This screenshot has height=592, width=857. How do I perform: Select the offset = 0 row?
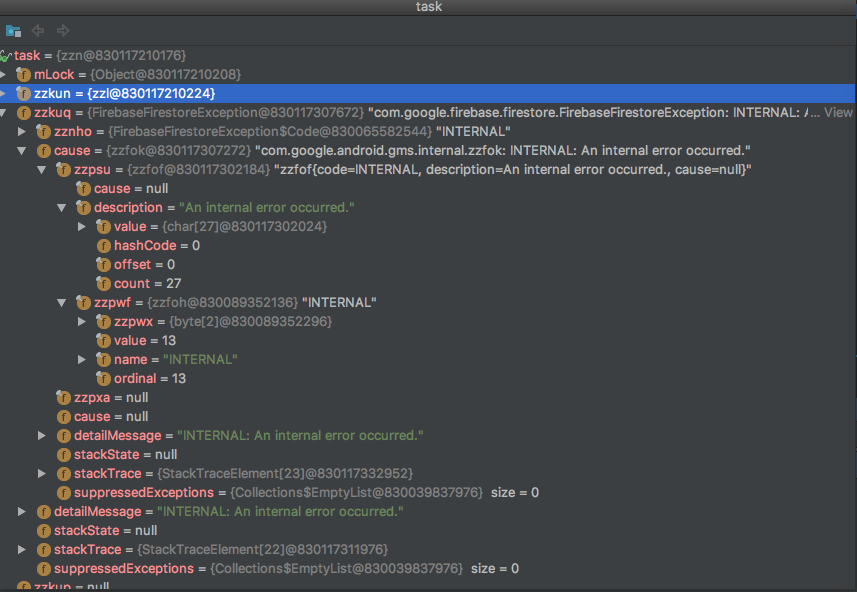point(428,265)
